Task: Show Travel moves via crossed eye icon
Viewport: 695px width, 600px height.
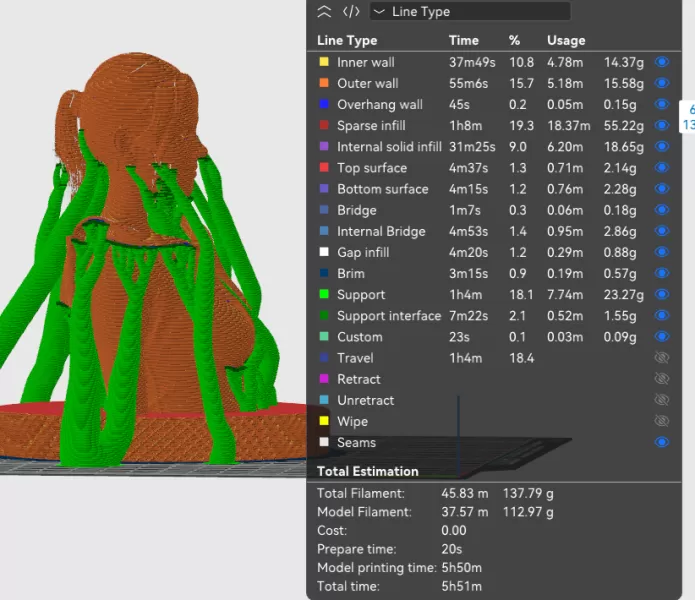Action: point(660,358)
